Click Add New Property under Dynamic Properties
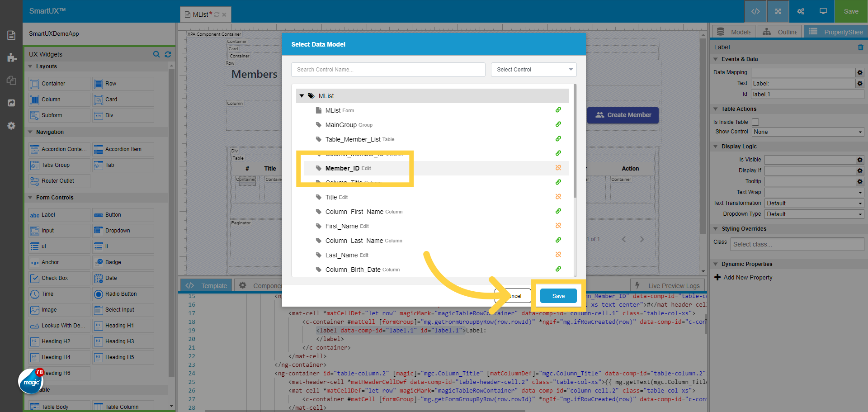868x412 pixels. point(743,277)
